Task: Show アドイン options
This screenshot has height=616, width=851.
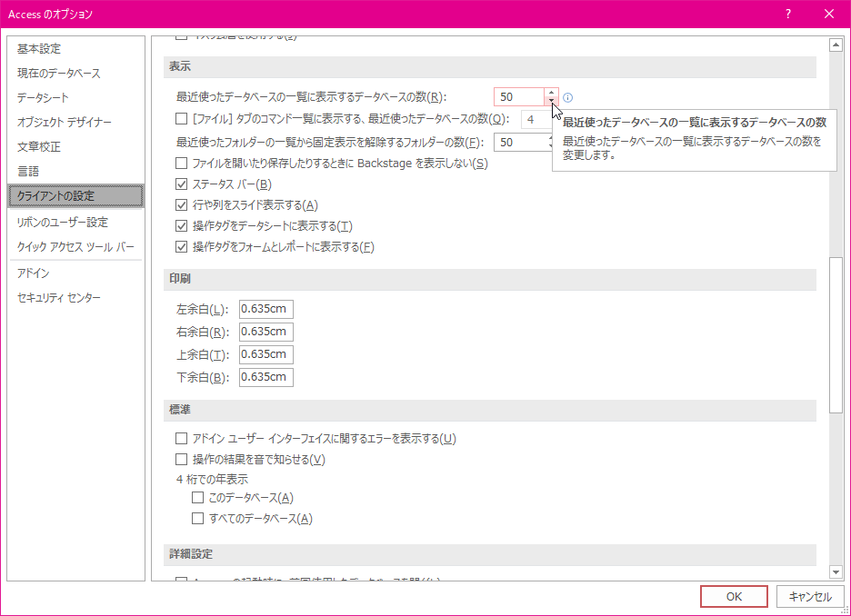Action: [33, 273]
